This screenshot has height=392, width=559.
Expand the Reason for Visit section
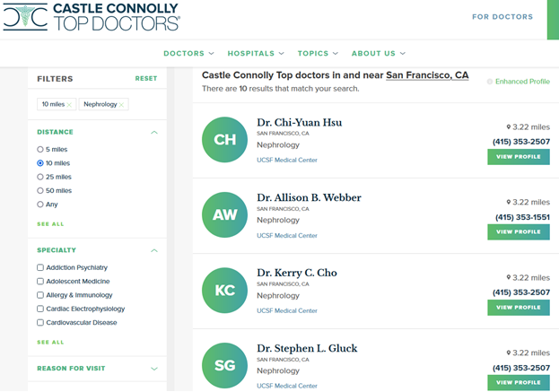point(154,369)
